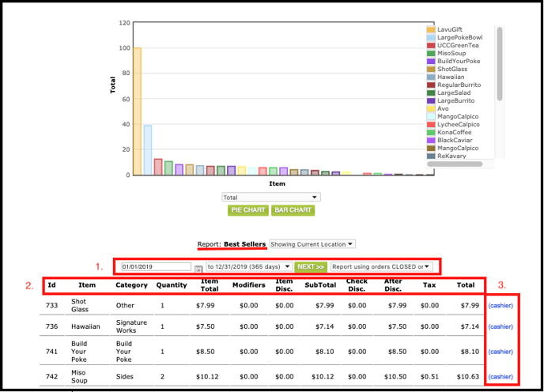Sort by the Total column header
This screenshot has width=544, height=392.
coord(466,285)
